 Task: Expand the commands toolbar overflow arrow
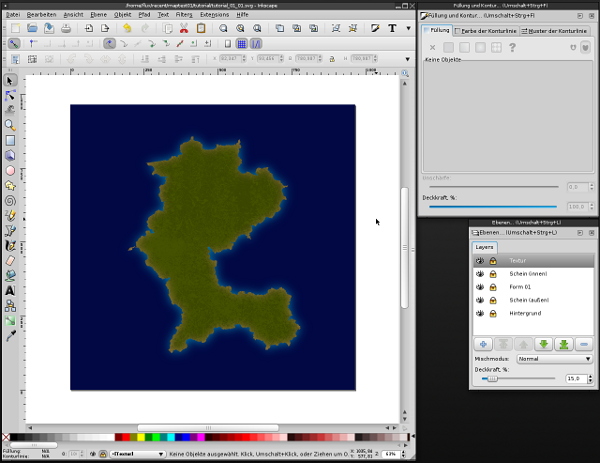click(x=407, y=29)
